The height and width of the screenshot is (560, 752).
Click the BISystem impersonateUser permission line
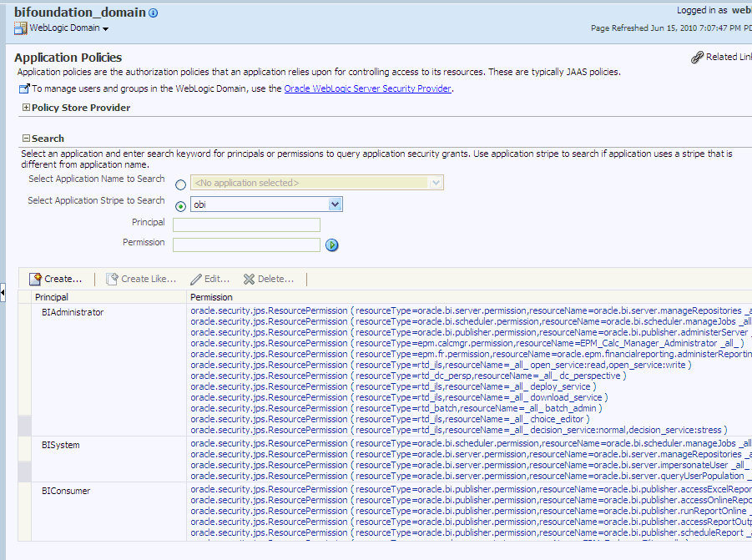point(471,465)
